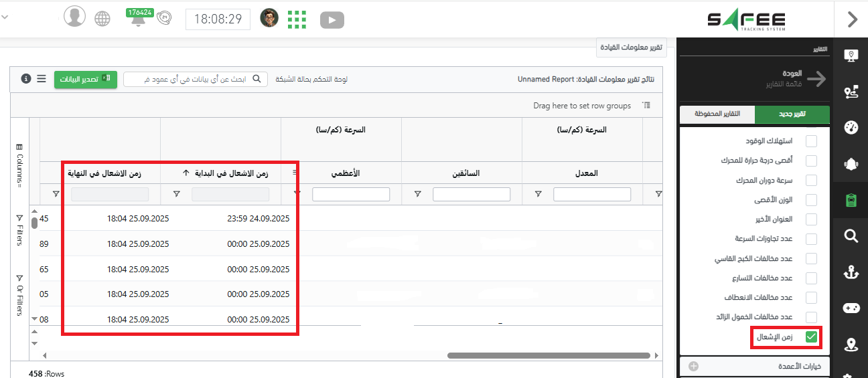Image resolution: width=868 pixels, height=378 pixels.
Task: Open the dashboard gauge sidebar icon
Action: [851, 128]
